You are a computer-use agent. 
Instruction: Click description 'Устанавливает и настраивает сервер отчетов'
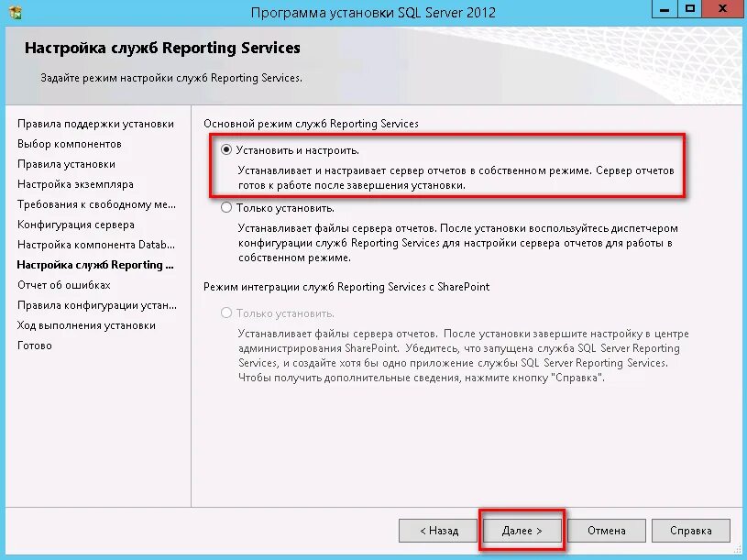[456, 178]
